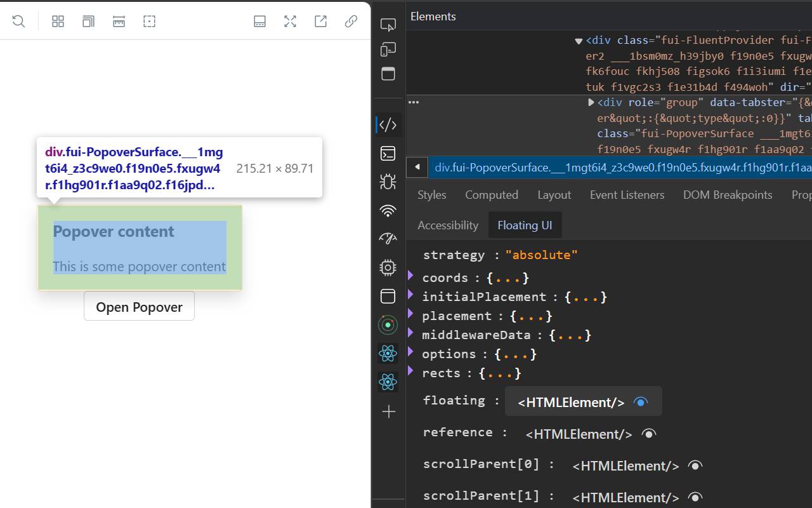Highlight the reference element via eye icon
Screen dimensions: 812x508
point(648,434)
